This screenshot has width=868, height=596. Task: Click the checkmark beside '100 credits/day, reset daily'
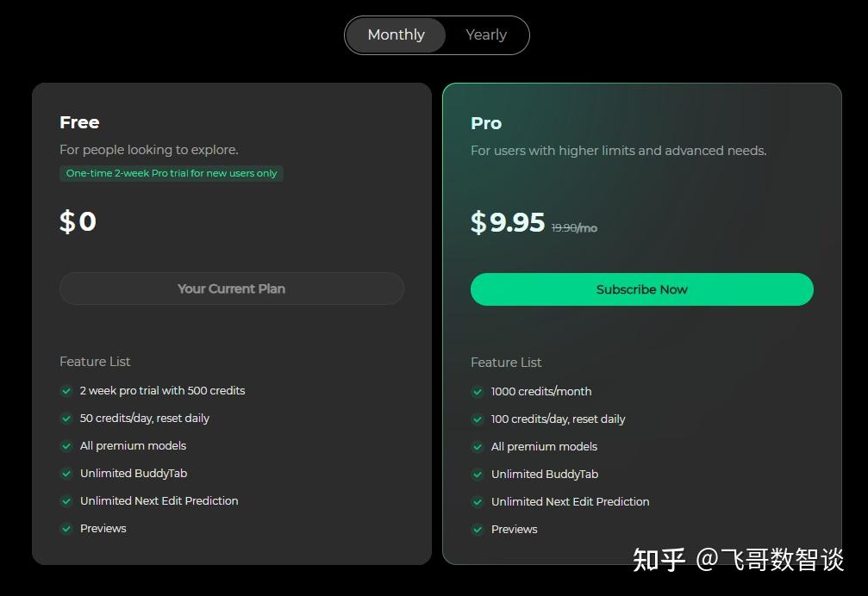(x=478, y=419)
